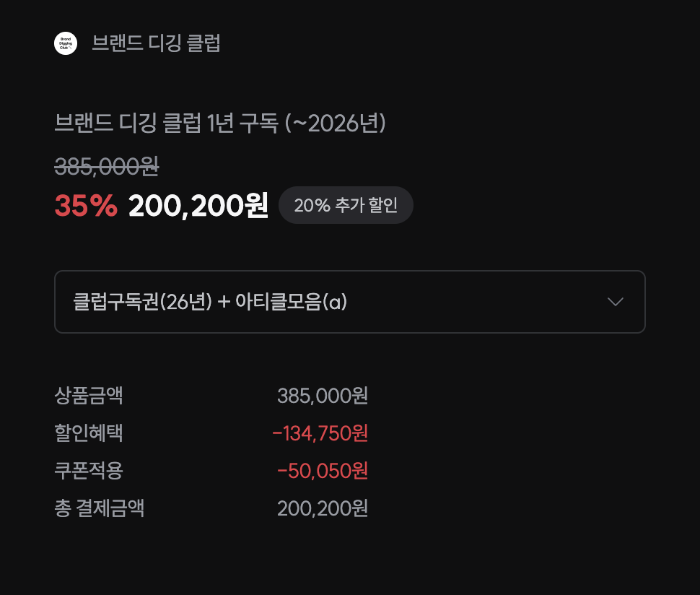Click the 아티클모음(α) text in the selector
The image size is (700, 595).
[x=292, y=302]
